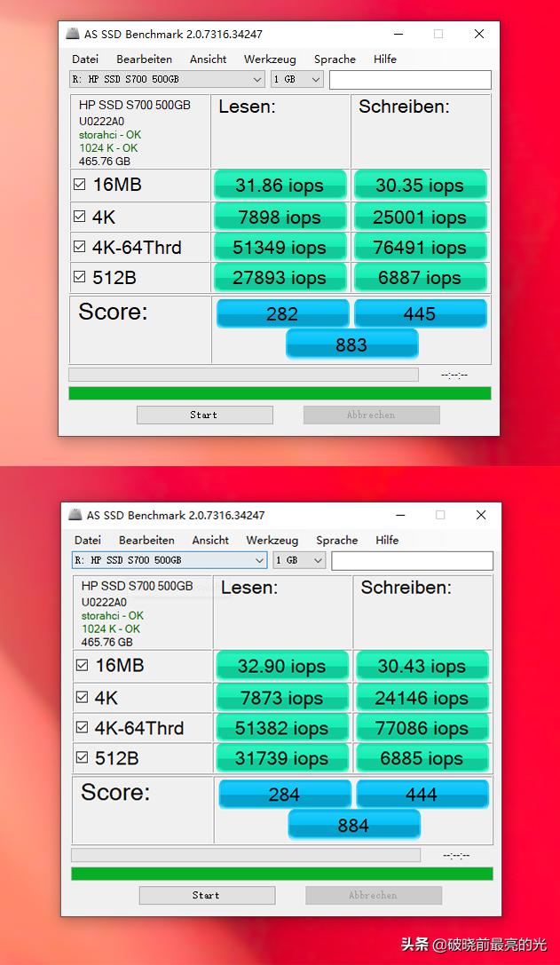The height and width of the screenshot is (965, 560).
Task: Open Bearbeiten menu in upper window
Action: 144,59
